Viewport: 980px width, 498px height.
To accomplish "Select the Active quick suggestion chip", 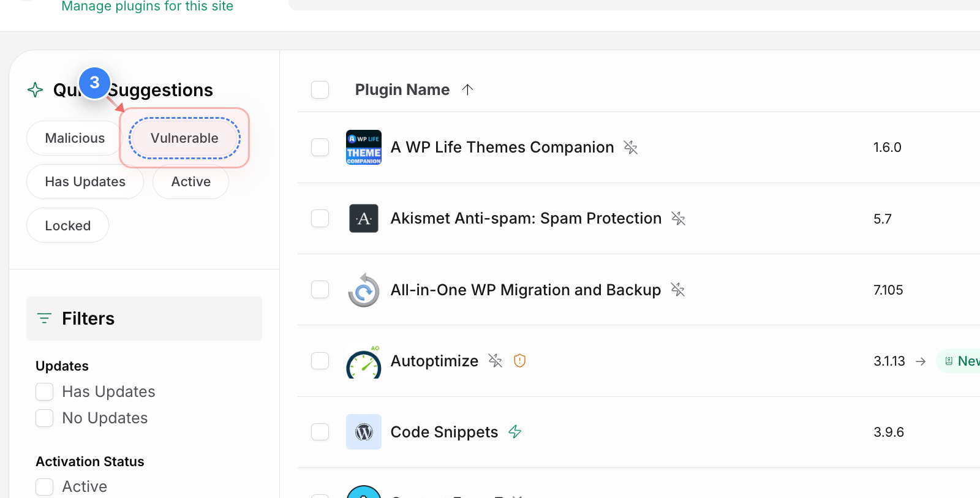I will click(x=191, y=182).
